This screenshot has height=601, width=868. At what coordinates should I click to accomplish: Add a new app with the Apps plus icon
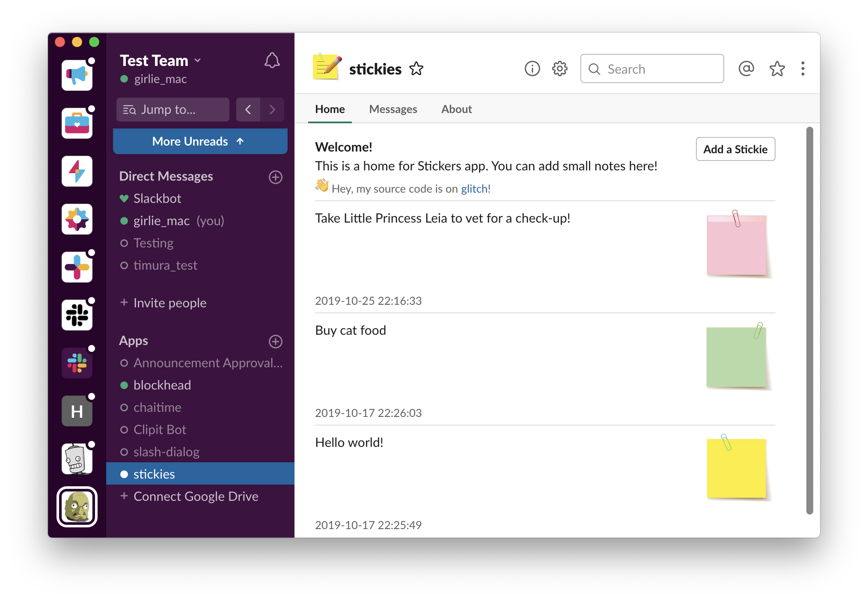[x=276, y=342]
